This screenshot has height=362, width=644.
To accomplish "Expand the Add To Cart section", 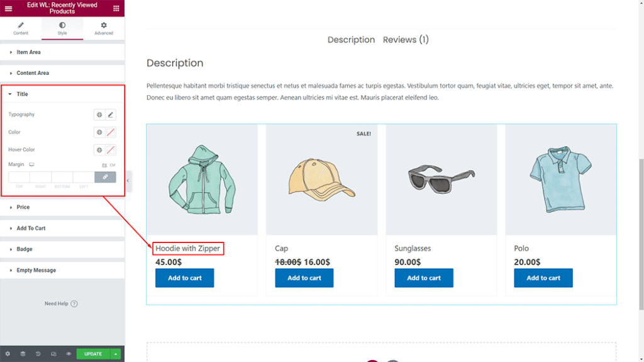I will click(x=31, y=229).
